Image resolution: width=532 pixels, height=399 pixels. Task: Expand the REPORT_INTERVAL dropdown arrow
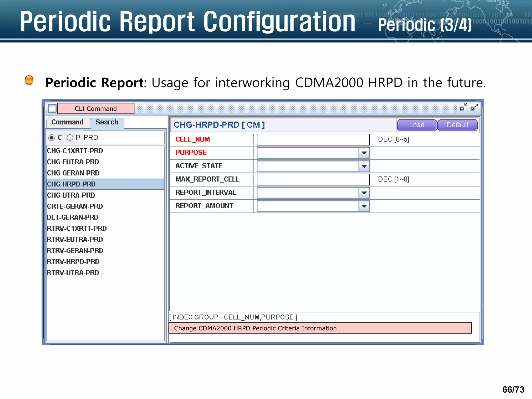(x=364, y=193)
